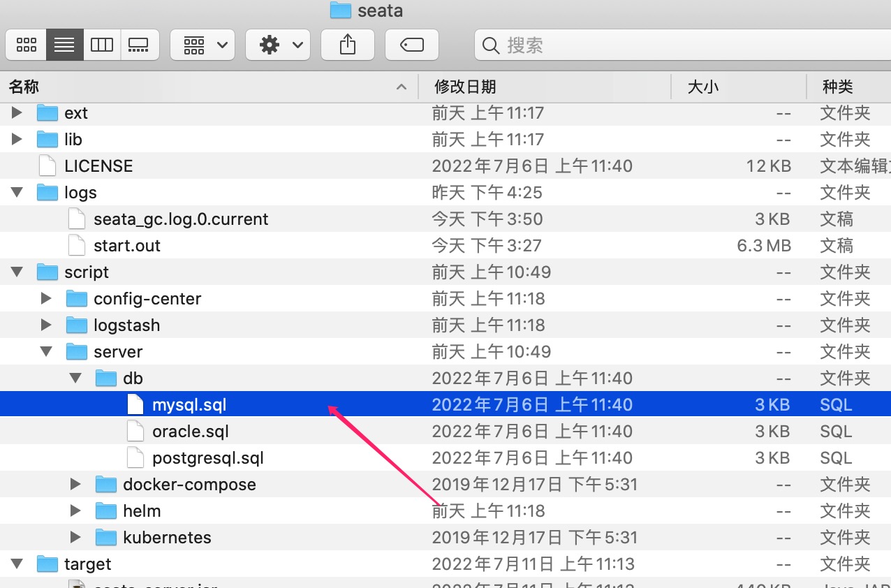
Task: Switch to icon view mode
Action: pos(27,45)
